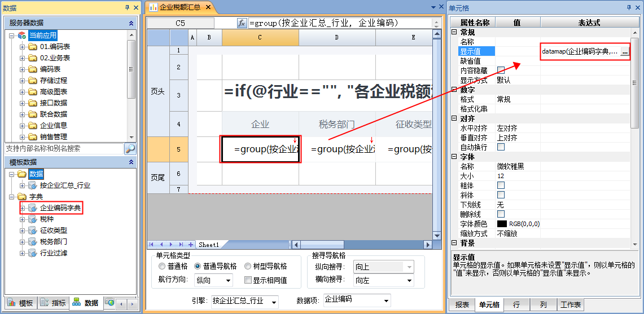Click the data search input field
Screen dimensions: 644x314
click(63, 149)
